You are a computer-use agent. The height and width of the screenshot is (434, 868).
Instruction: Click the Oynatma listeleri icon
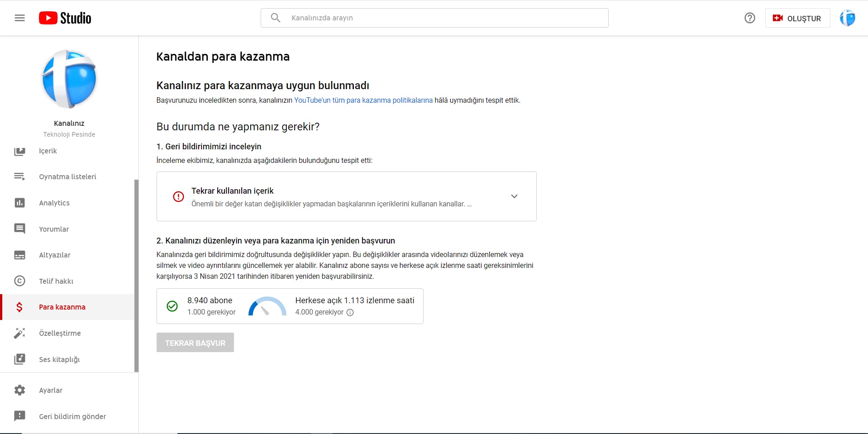pyautogui.click(x=19, y=176)
